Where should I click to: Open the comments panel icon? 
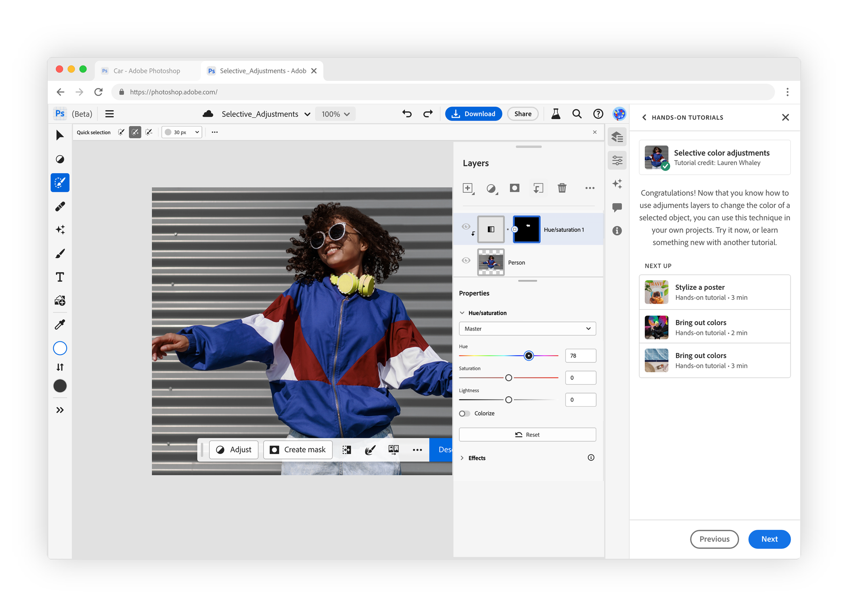pos(617,207)
